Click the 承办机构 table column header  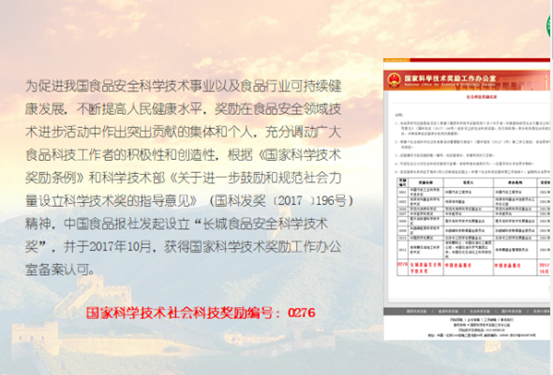515,182
